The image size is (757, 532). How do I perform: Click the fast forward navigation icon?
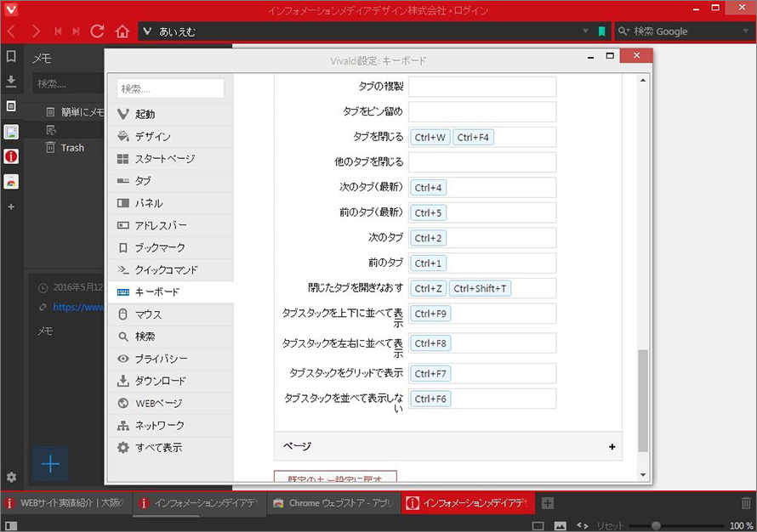(x=76, y=31)
